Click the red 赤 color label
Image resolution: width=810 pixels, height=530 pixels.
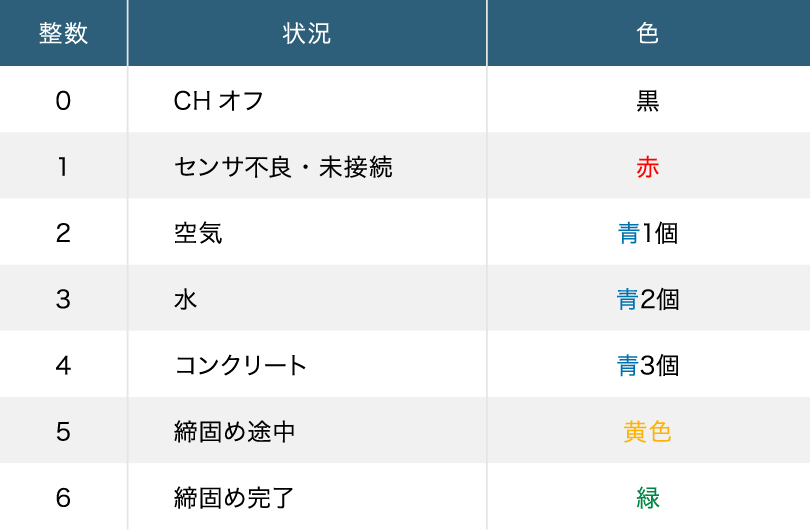(648, 167)
